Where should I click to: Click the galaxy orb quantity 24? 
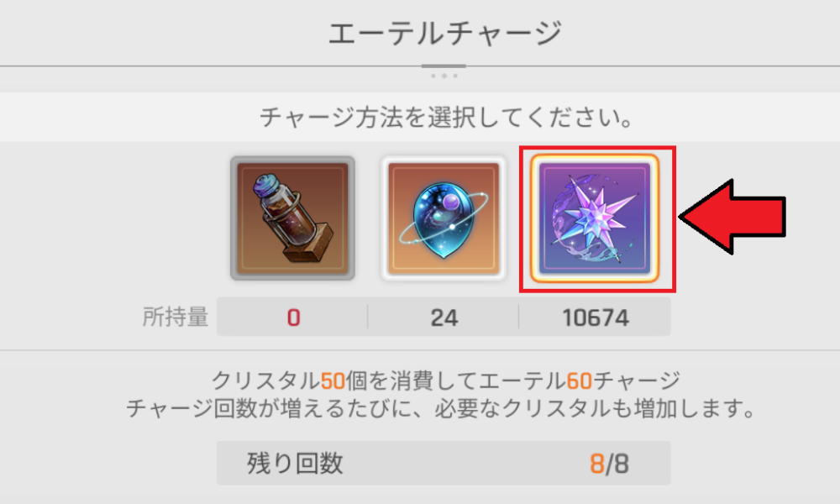point(444,318)
